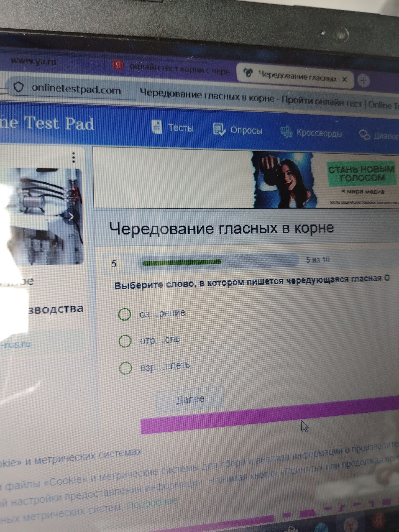Close the Чередование гласных tab

344,79
